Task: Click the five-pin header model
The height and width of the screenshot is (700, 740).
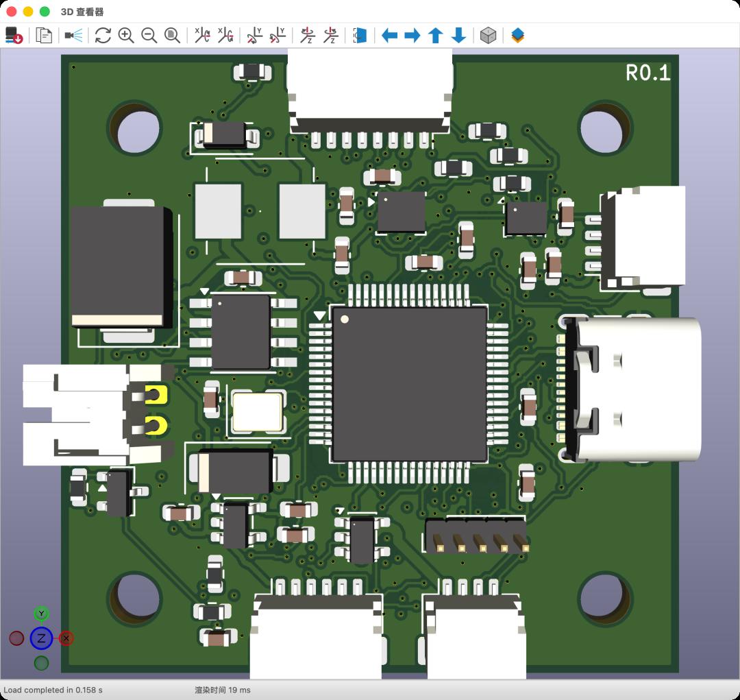Action: 476,535
